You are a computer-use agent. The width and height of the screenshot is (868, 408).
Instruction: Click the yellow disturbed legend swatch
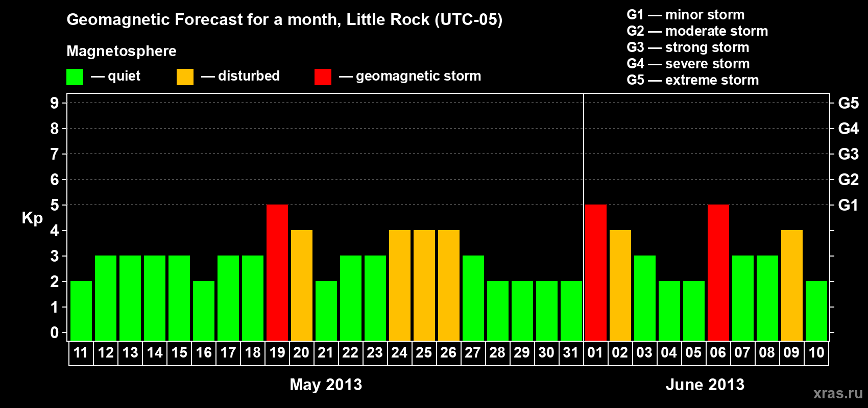185,77
